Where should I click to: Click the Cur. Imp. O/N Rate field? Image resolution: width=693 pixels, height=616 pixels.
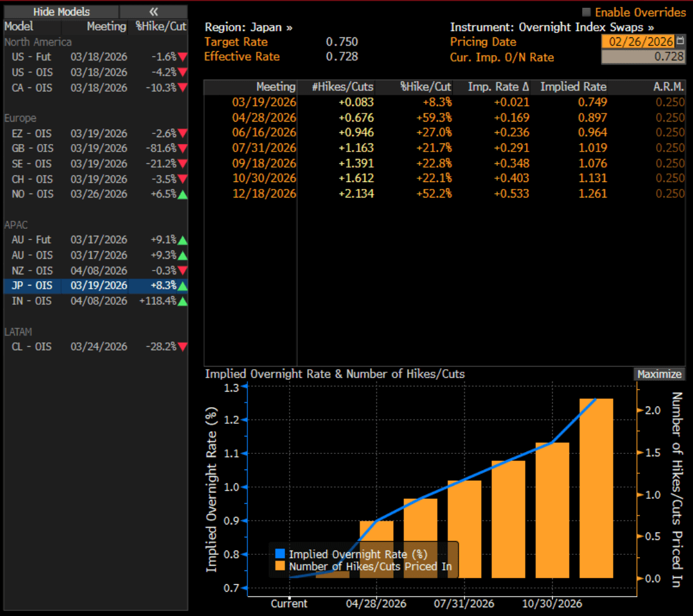pyautogui.click(x=643, y=57)
